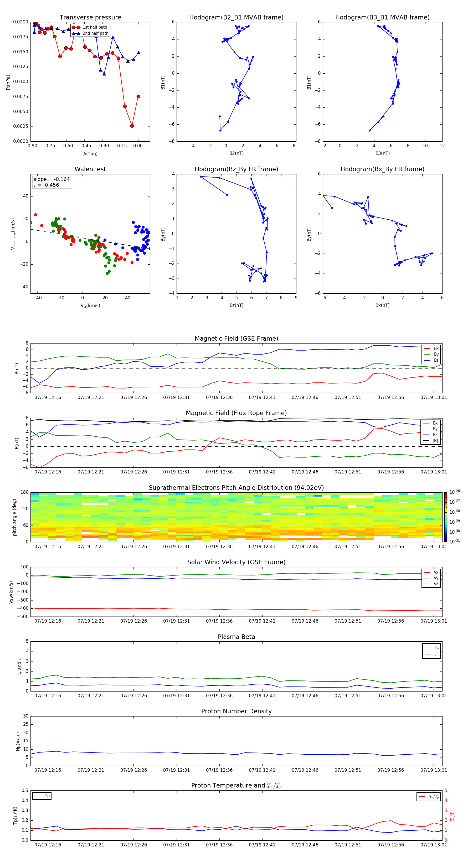Click the "Proton Number Density" title

pos(236,712)
